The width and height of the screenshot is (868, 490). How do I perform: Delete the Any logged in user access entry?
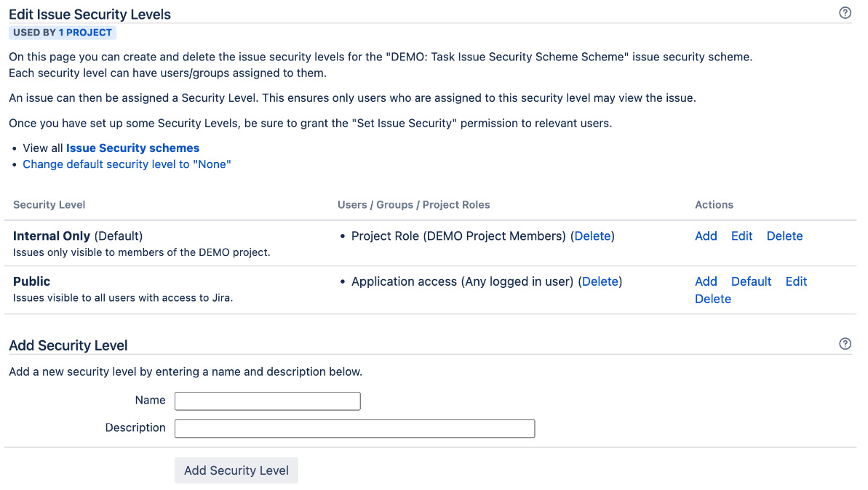pos(600,281)
